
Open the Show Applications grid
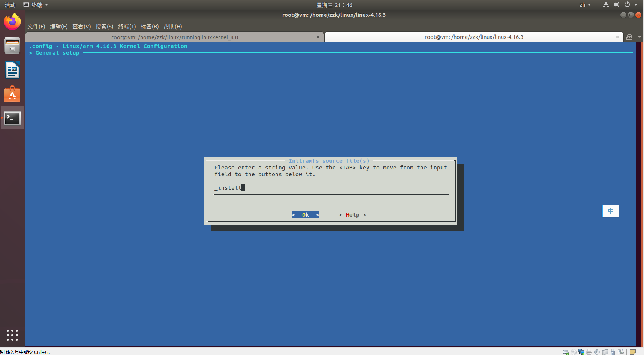point(12,335)
